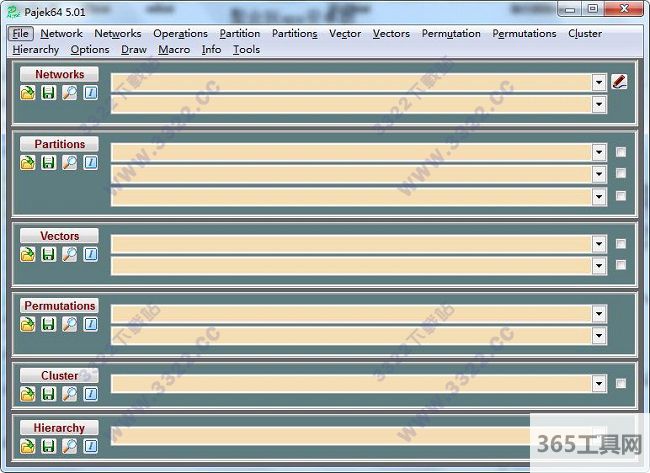Click the open file icon under Networks
Screen dimensions: 650x473
click(x=28, y=92)
